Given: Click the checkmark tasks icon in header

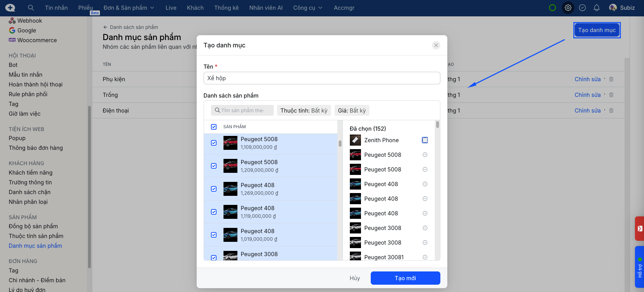Looking at the screenshot, I should 582,8.
